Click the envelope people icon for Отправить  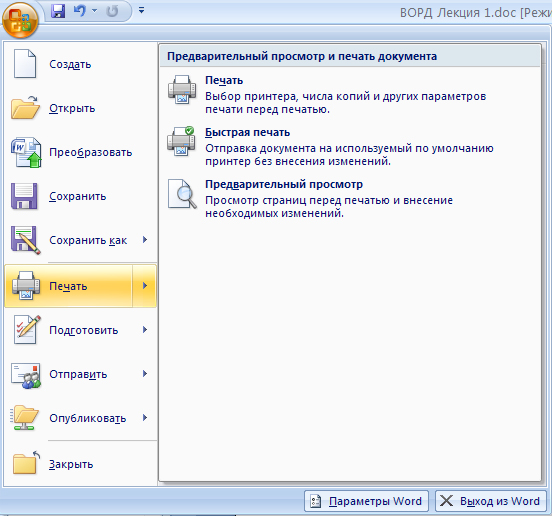click(x=26, y=376)
